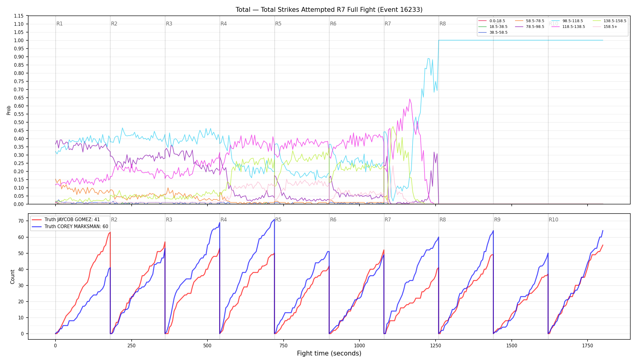Click the 18.5-38.5 legend entry
Viewport: 637px width, 364px height.
pos(493,27)
